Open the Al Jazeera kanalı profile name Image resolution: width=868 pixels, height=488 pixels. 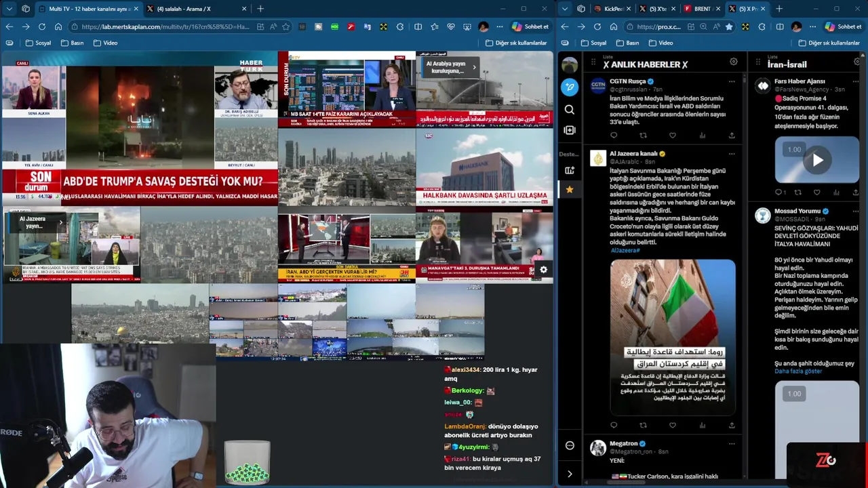point(633,154)
